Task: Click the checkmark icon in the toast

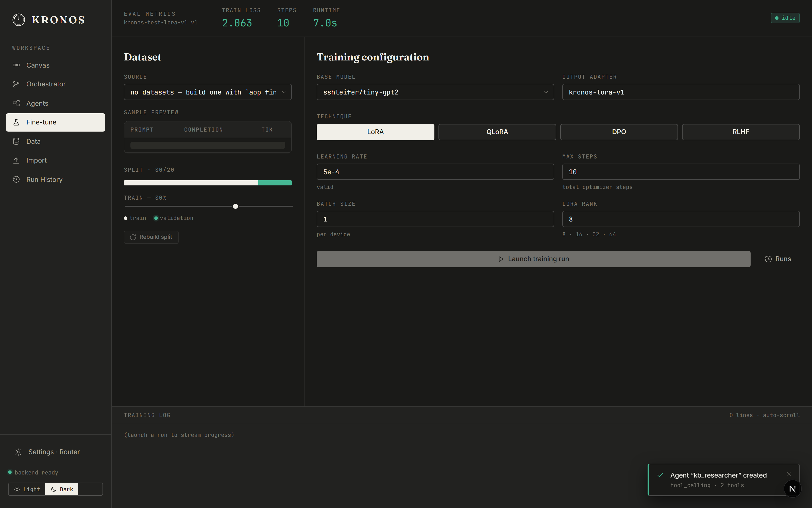Action: click(x=660, y=475)
